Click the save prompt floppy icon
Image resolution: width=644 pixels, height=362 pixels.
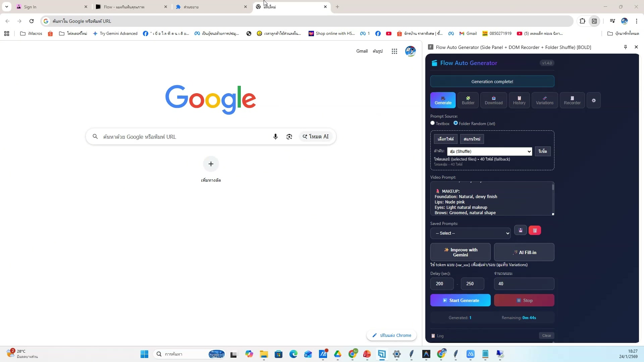pos(521,231)
